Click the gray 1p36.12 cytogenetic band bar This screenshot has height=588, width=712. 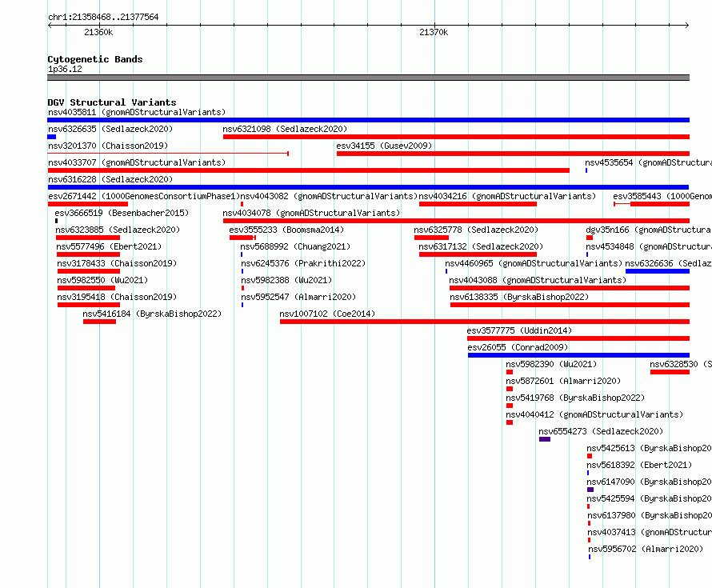[x=368, y=78]
